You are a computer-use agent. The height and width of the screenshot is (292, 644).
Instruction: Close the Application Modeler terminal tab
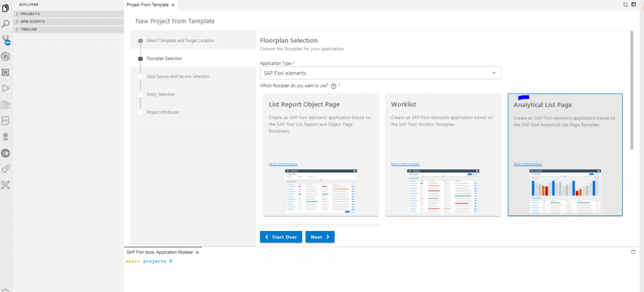pos(197,252)
